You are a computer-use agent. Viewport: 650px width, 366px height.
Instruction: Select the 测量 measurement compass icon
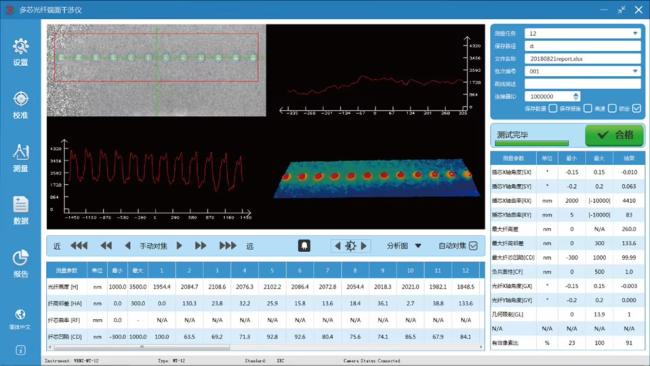[x=20, y=152]
